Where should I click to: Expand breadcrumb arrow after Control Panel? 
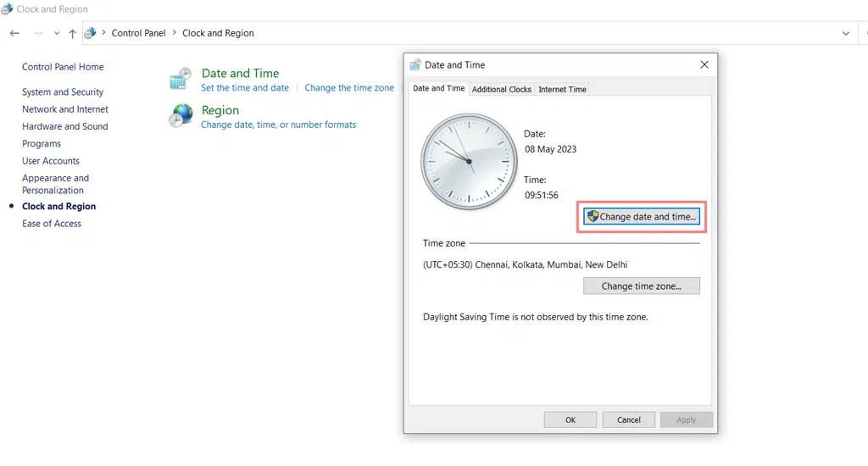(175, 33)
